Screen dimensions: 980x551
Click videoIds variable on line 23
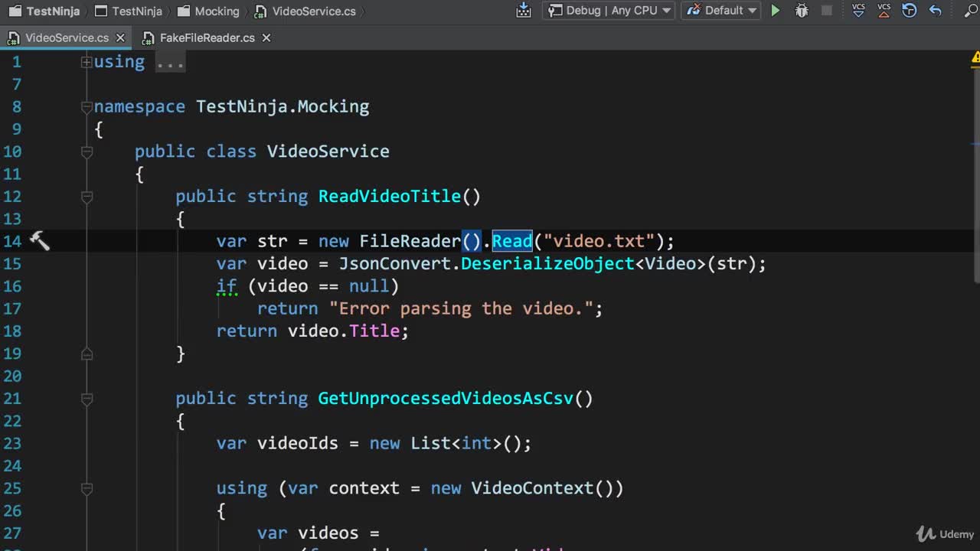[x=298, y=443]
